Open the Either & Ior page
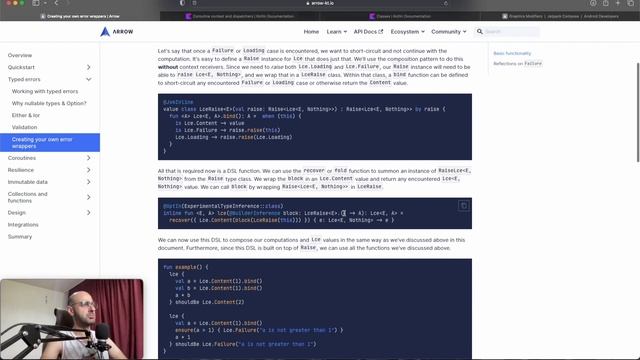 click(x=26, y=115)
